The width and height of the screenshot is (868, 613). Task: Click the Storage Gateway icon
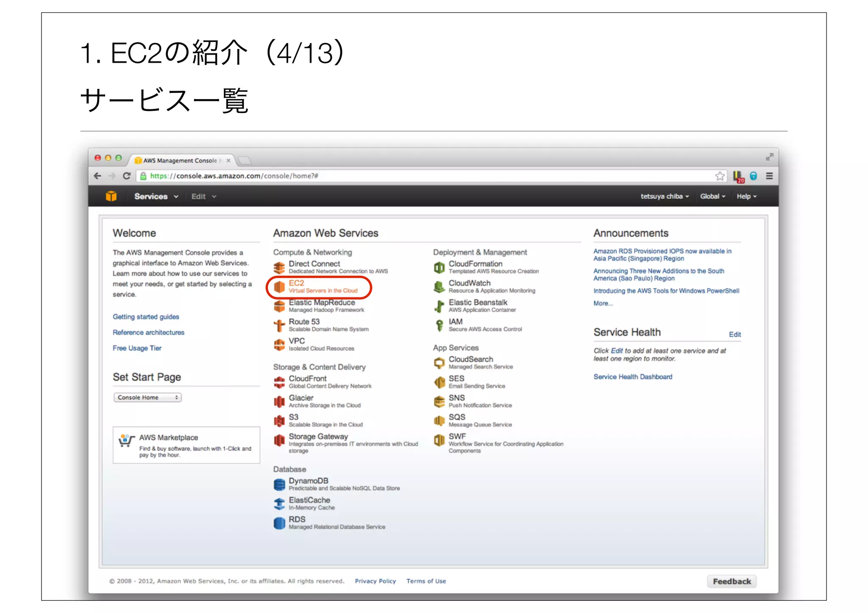point(279,440)
